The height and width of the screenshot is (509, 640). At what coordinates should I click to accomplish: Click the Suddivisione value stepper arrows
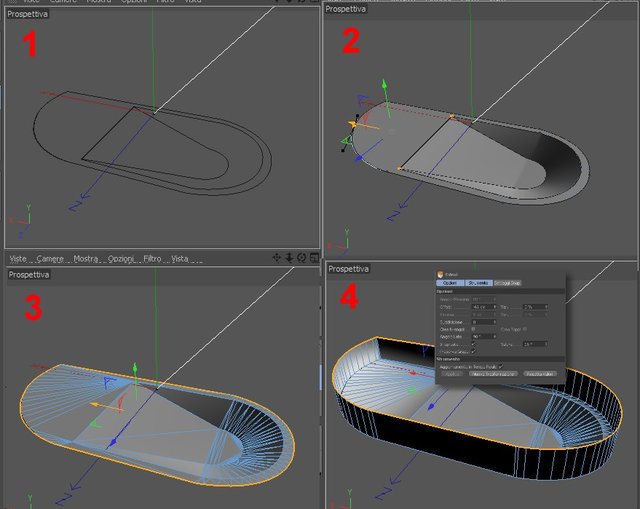click(x=495, y=322)
